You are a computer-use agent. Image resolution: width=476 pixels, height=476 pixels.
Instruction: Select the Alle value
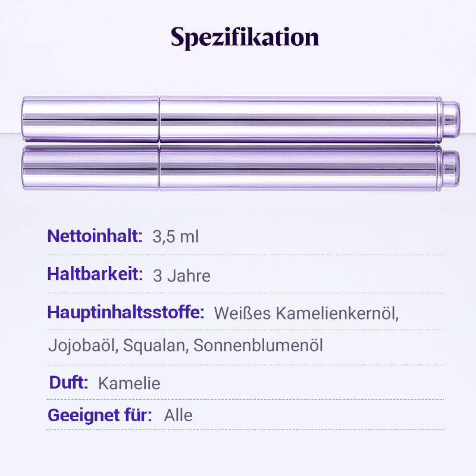pyautogui.click(x=178, y=415)
